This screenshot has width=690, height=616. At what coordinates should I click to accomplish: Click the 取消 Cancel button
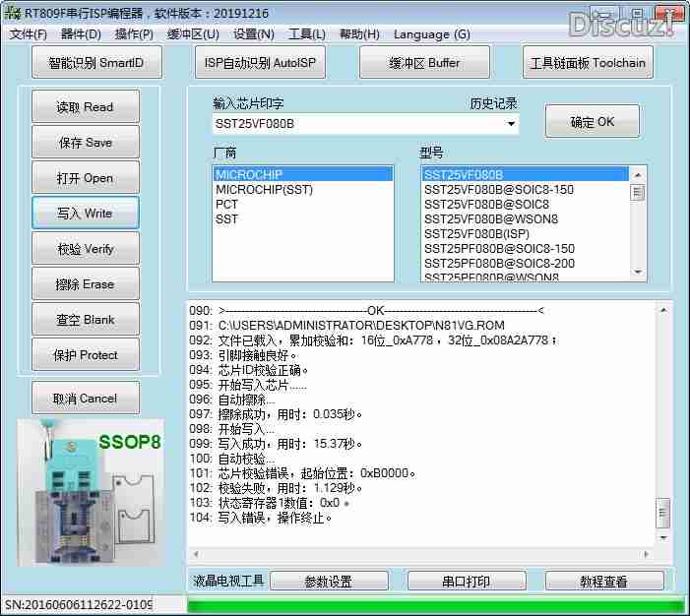click(x=86, y=399)
